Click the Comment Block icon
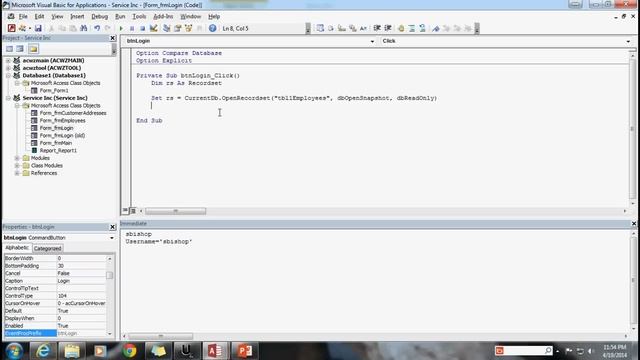Viewport: 640px width, 360px height. (x=412, y=28)
